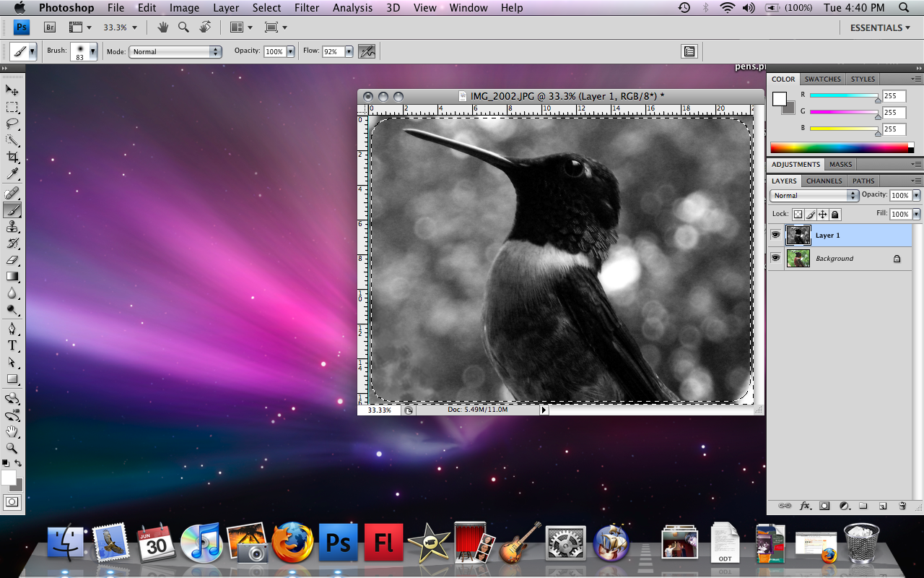Select the History Brush tool
The image size is (924, 578).
coord(12,243)
